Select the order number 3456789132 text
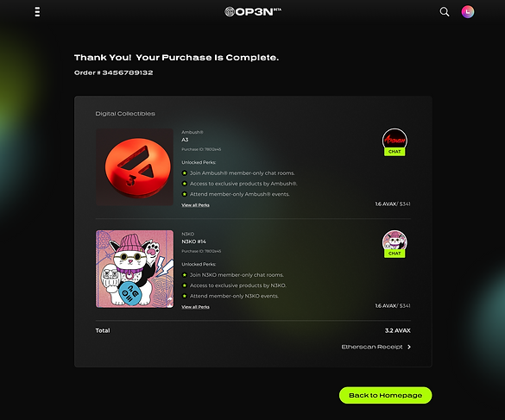505x420 pixels. pos(128,72)
